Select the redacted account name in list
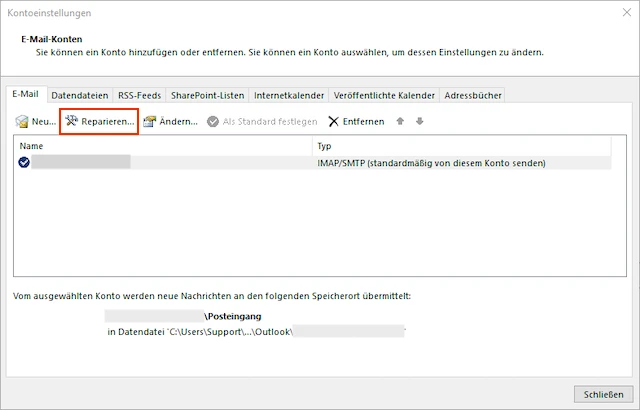 (81, 162)
